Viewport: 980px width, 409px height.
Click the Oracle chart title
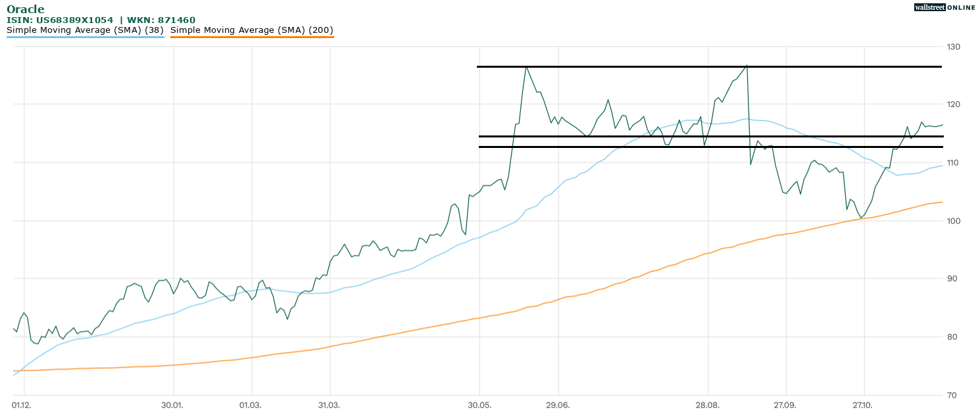[26, 9]
